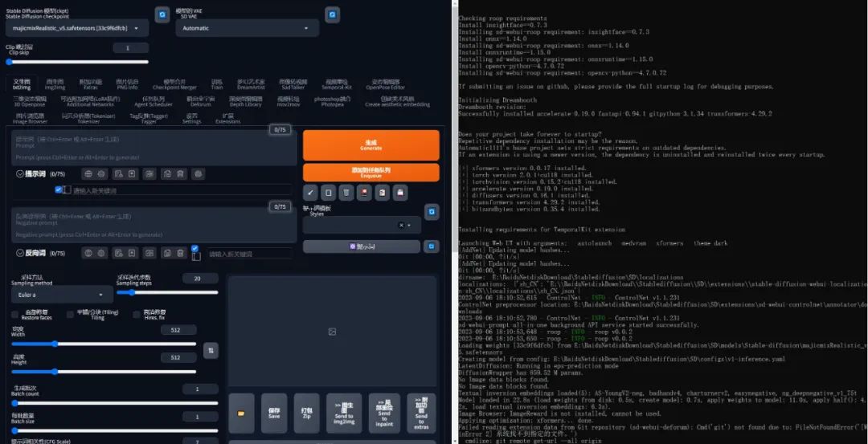The width and height of the screenshot is (868, 444).
Task: Click the blue icon beside the purple-icon button
Action: coord(432,246)
